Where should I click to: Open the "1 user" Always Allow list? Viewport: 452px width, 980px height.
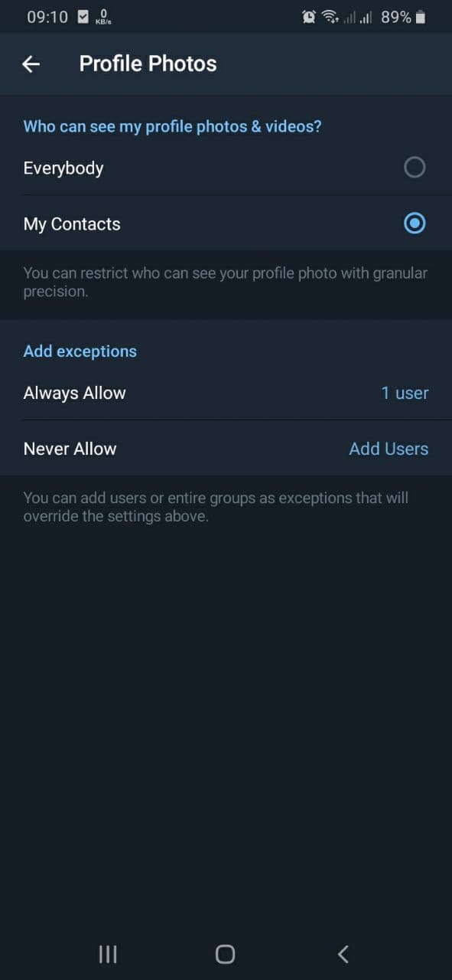point(405,393)
